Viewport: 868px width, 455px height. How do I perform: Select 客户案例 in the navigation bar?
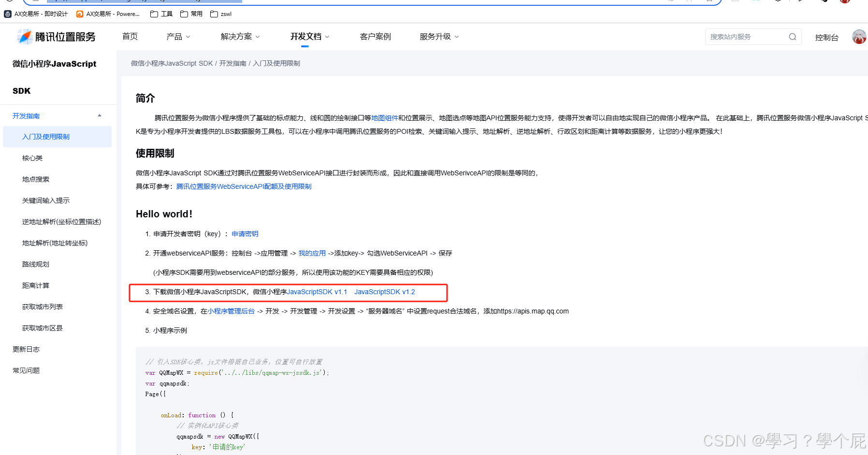point(375,36)
